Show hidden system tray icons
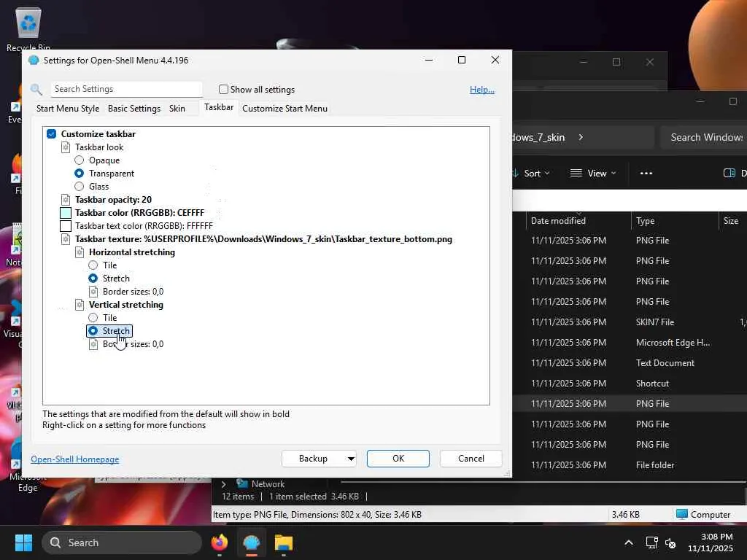This screenshot has height=560, width=747. click(629, 542)
